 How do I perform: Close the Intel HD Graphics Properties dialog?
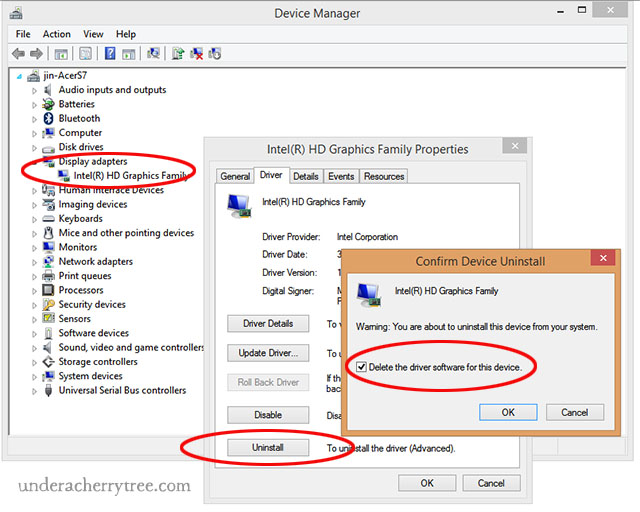[x=515, y=146]
